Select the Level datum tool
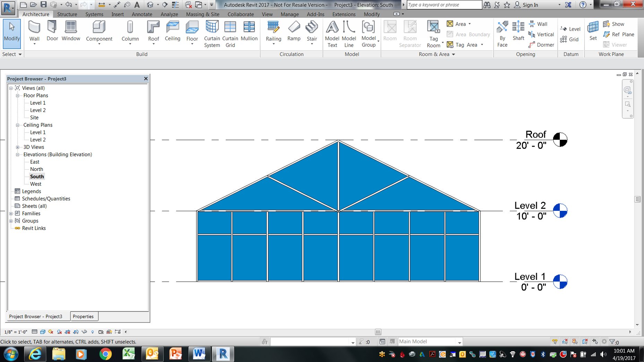 click(570, 29)
